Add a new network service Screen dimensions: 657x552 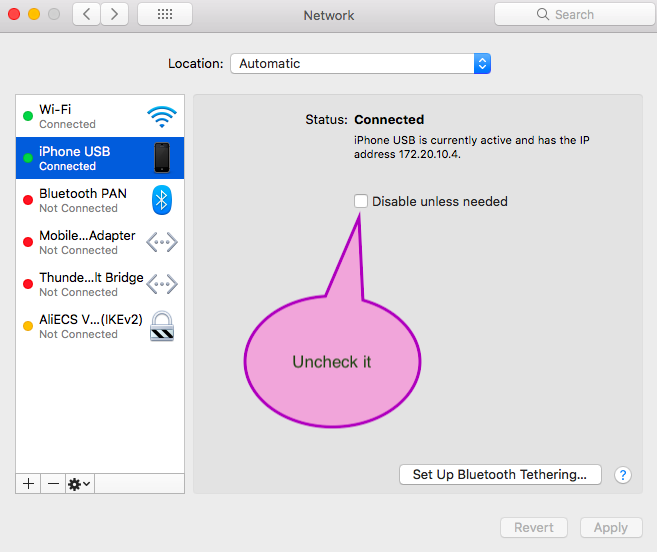28,484
